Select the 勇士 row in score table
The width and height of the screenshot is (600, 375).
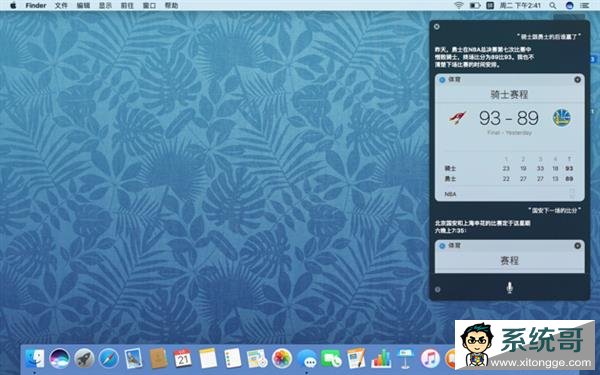click(509, 179)
